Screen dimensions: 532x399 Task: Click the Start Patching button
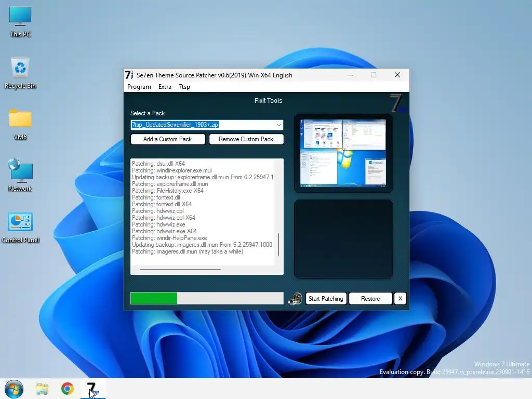click(326, 299)
